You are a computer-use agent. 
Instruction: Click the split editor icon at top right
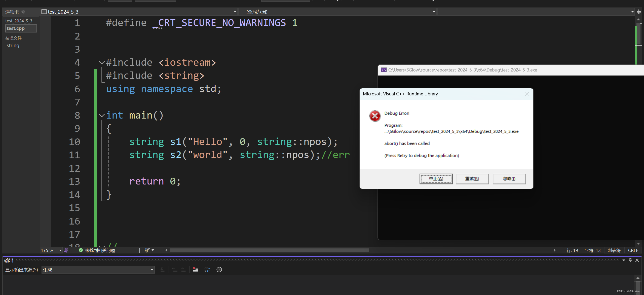pos(639,12)
